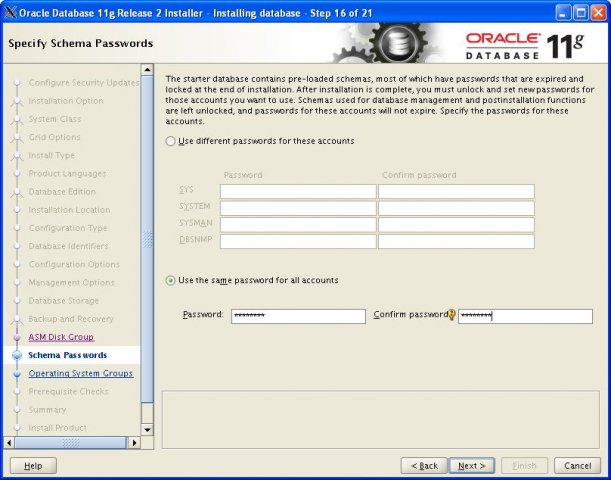Proceed with the Next button
Image resolution: width=611 pixels, height=480 pixels.
coord(471,466)
